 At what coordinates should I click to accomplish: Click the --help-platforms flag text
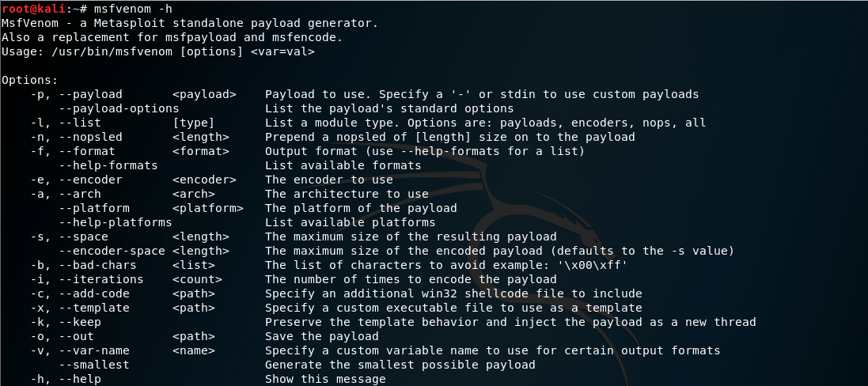click(x=116, y=222)
